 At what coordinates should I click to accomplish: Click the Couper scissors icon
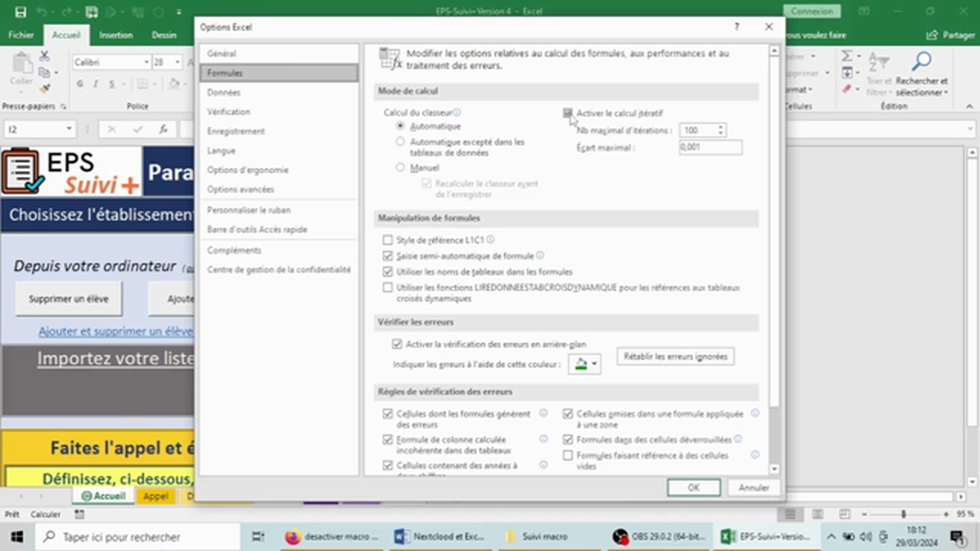(x=44, y=56)
